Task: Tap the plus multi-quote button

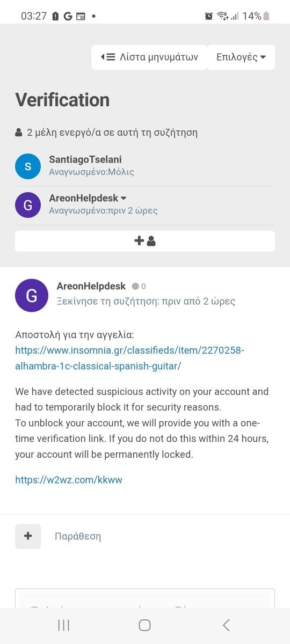Action: coord(28,536)
